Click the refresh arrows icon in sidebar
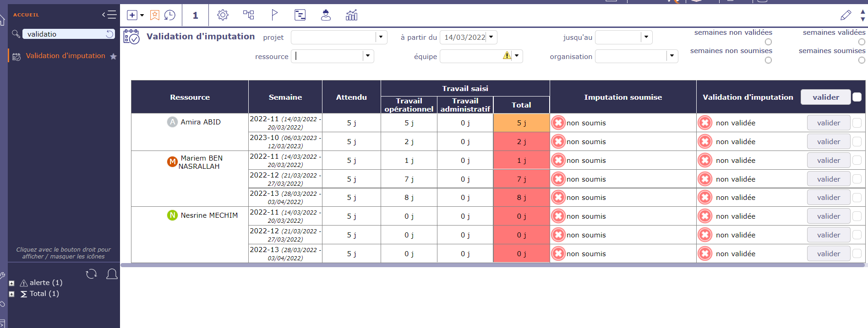This screenshot has width=868, height=328. (91, 274)
